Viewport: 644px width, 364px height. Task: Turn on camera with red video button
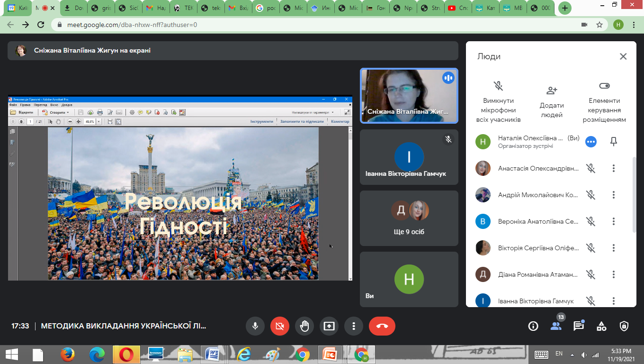[x=279, y=326]
